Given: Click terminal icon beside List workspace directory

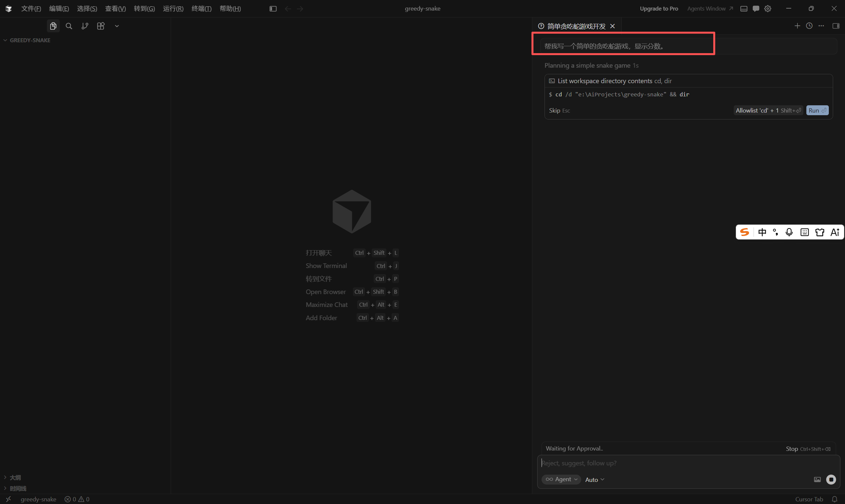Looking at the screenshot, I should 552,81.
